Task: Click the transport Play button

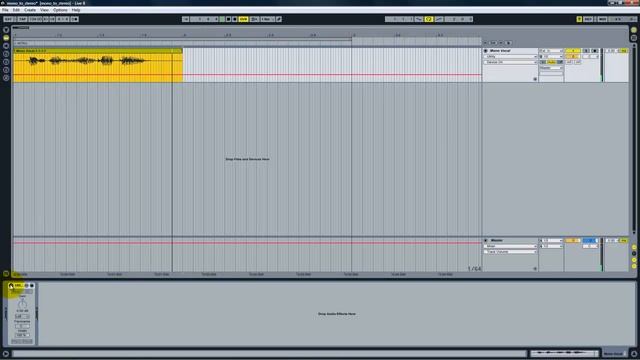Action: [222, 19]
